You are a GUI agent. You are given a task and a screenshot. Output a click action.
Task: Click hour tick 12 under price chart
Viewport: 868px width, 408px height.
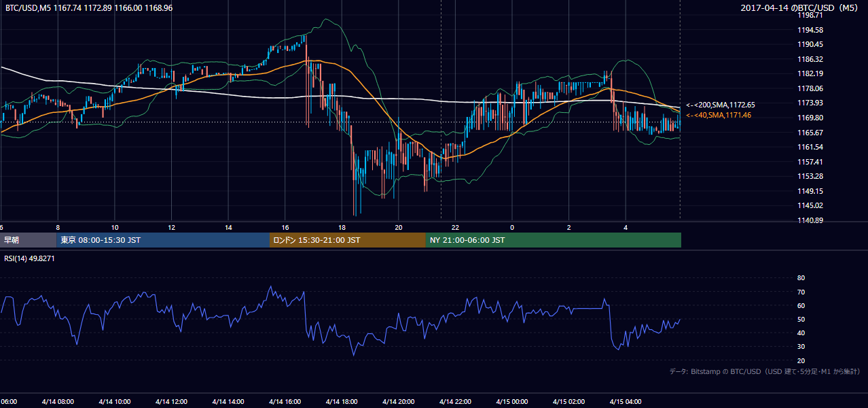pos(172,227)
